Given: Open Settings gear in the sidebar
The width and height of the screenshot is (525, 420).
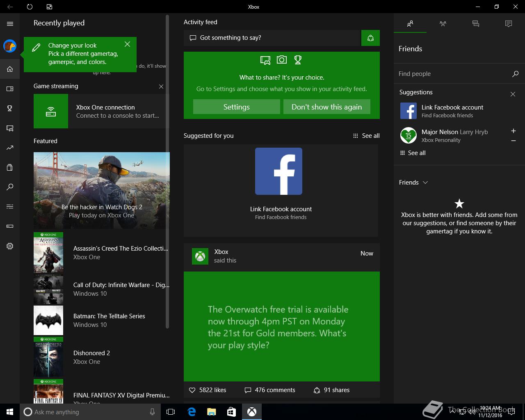Looking at the screenshot, I should coord(10,246).
